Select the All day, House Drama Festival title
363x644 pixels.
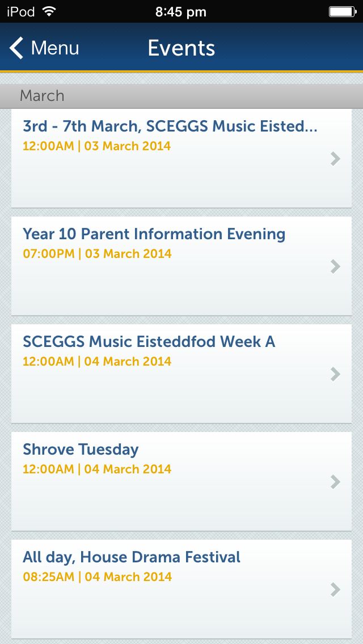pyautogui.click(x=132, y=557)
